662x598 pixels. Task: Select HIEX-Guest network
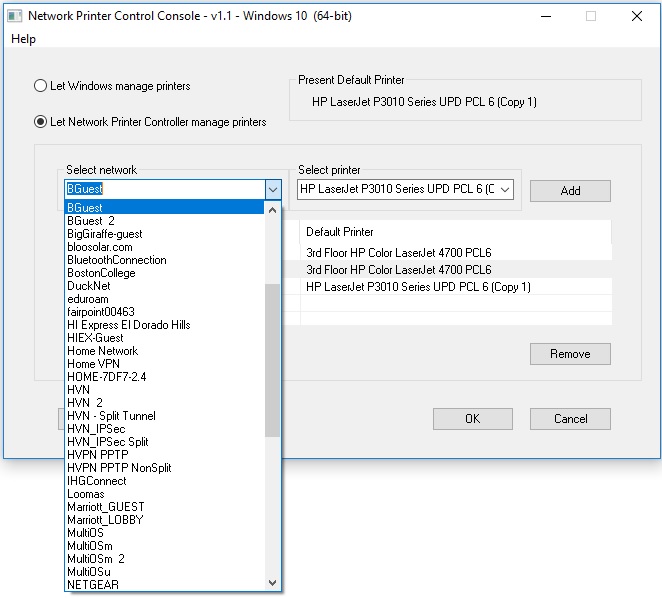(x=165, y=338)
